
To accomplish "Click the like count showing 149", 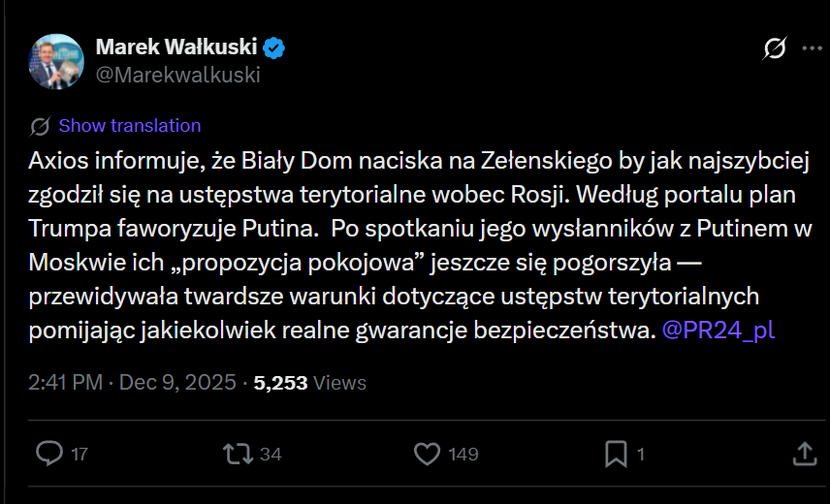I will click(x=463, y=454).
